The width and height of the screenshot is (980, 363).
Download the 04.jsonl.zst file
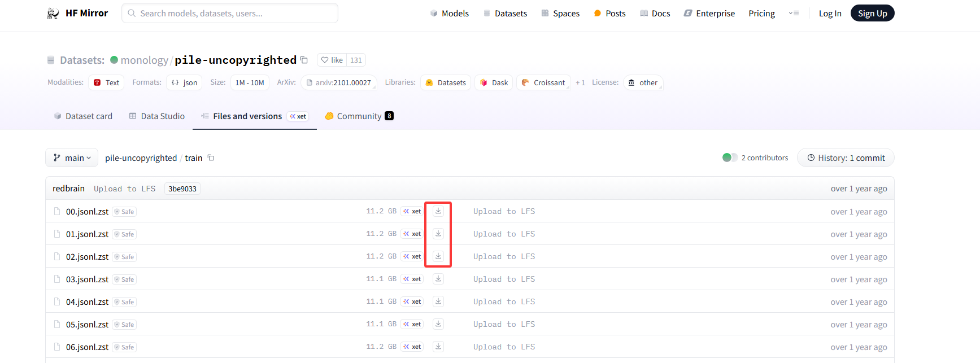click(x=438, y=301)
